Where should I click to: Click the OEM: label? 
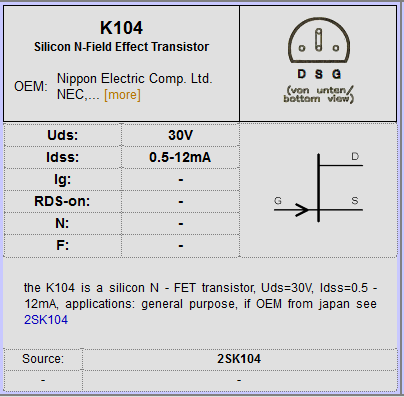(x=31, y=87)
